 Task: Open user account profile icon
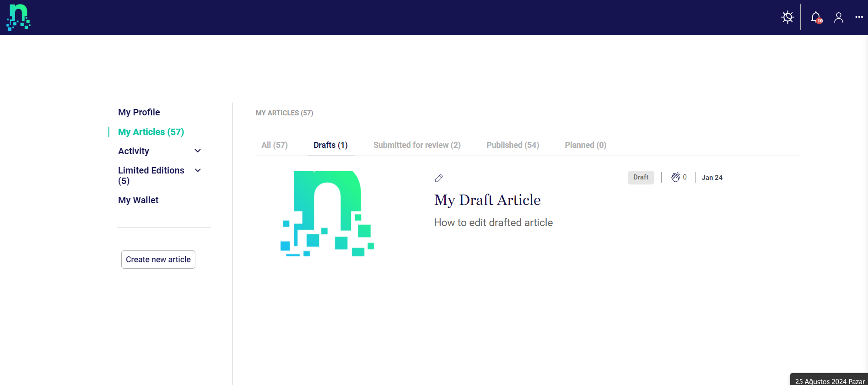(x=839, y=17)
